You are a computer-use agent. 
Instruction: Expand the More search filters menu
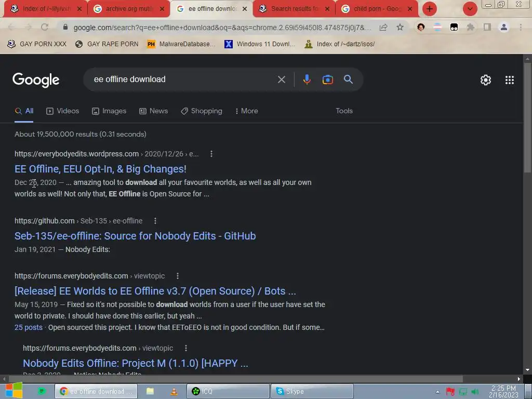click(247, 111)
